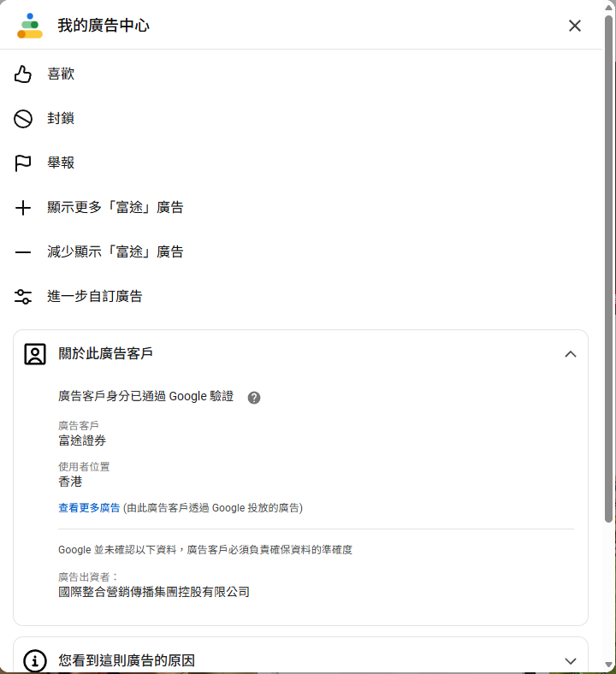Click the flag report icon
The width and height of the screenshot is (616, 674).
coord(23,163)
